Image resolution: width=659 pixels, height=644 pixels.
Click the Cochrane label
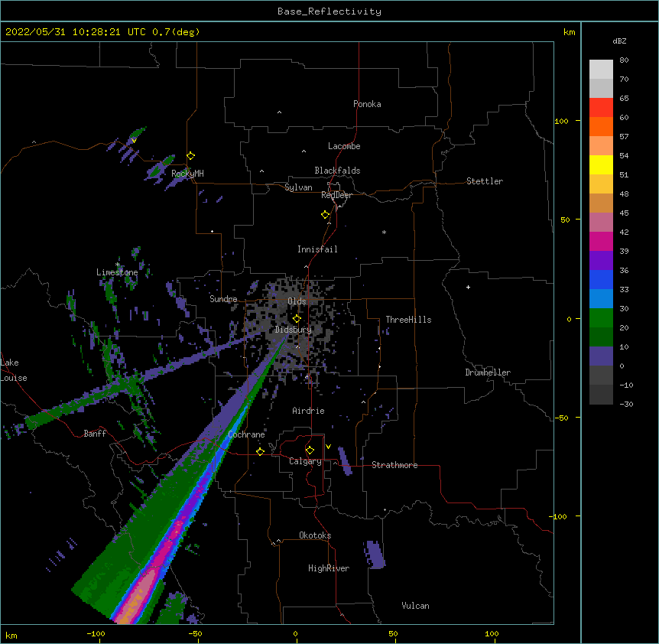click(x=246, y=434)
